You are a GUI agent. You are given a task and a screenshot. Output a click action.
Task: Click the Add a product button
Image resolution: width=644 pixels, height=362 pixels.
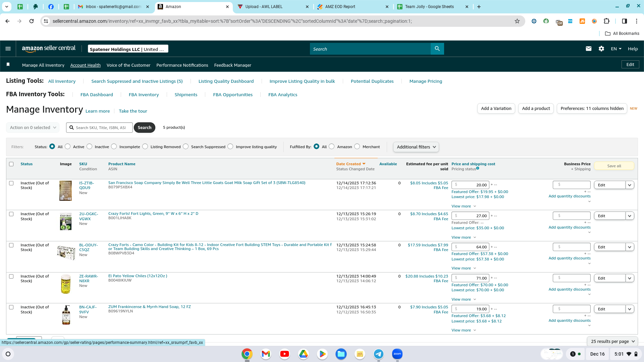(x=536, y=109)
